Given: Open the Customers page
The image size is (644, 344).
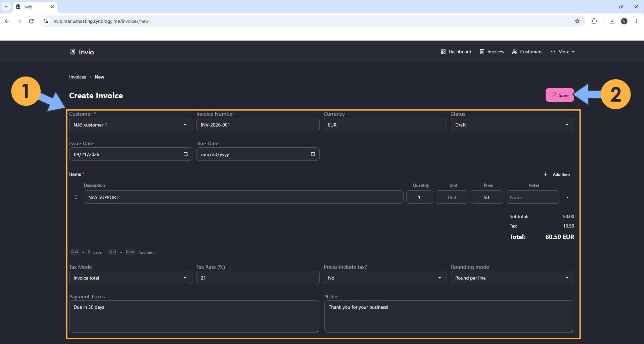Looking at the screenshot, I should coord(527,52).
